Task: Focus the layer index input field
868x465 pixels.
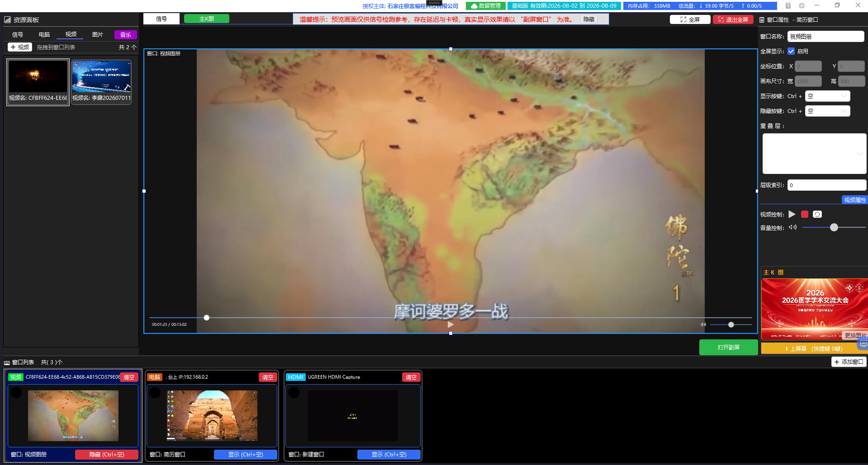Action: coord(826,185)
